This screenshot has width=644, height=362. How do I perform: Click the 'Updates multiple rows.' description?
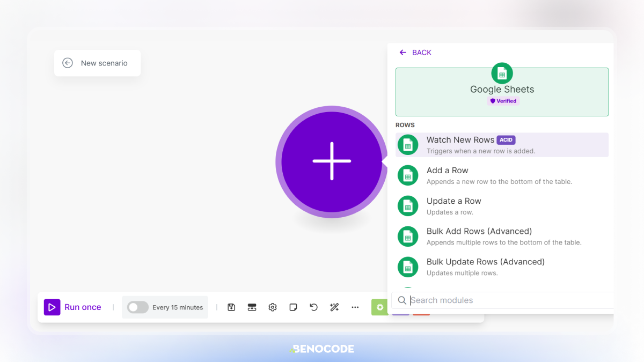(x=462, y=273)
